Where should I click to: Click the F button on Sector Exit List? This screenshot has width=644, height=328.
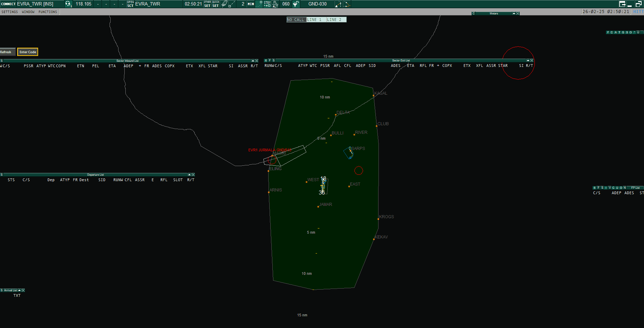pyautogui.click(x=270, y=60)
